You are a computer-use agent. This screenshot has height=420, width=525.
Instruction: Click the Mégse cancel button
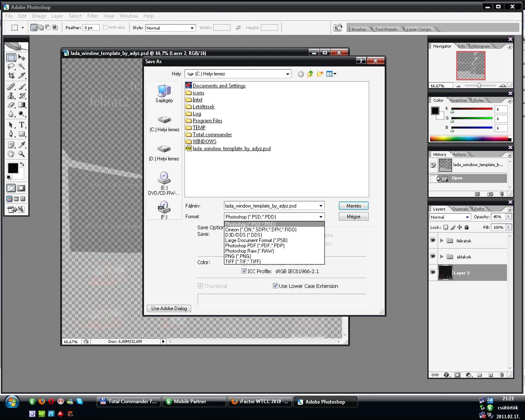pyautogui.click(x=354, y=217)
